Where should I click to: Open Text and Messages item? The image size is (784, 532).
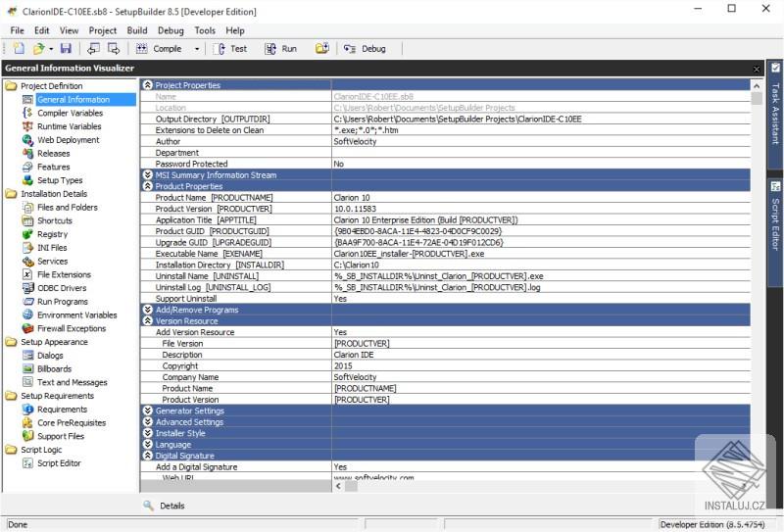[72, 382]
